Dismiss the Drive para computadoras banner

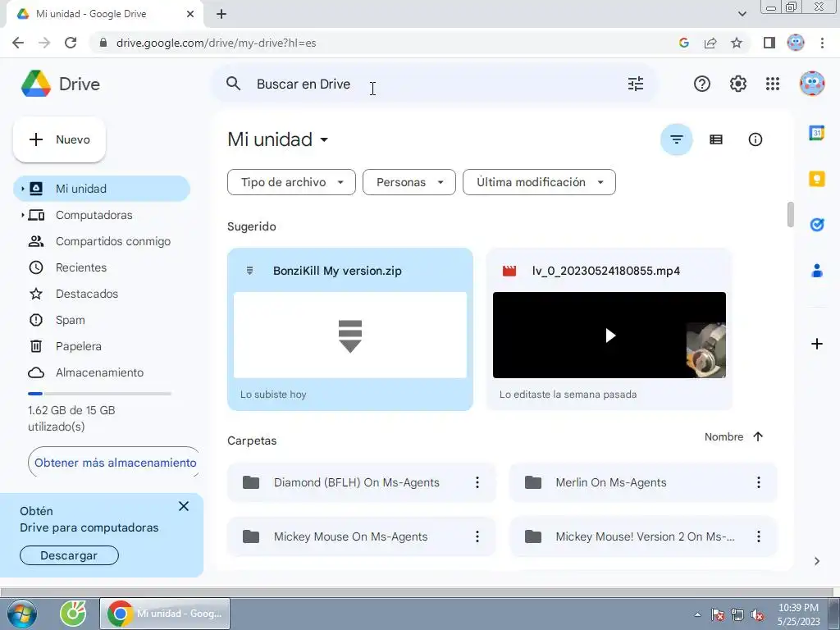pyautogui.click(x=183, y=506)
